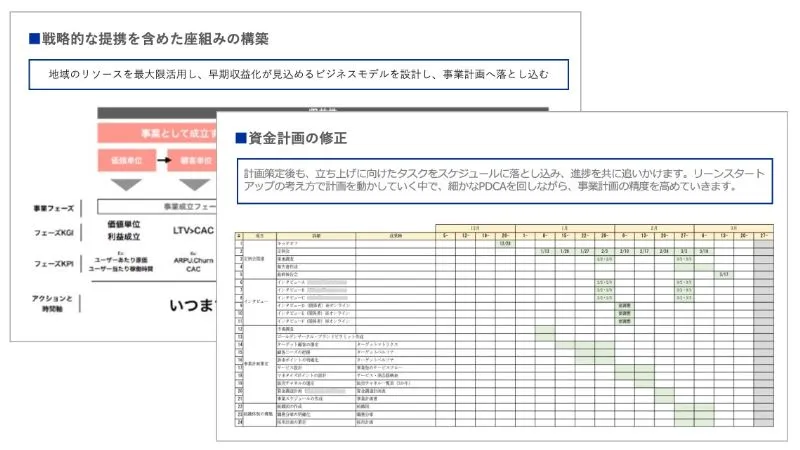Click the 事業計画策定 category cell in the schedule
The image size is (800, 450).
(x=260, y=364)
